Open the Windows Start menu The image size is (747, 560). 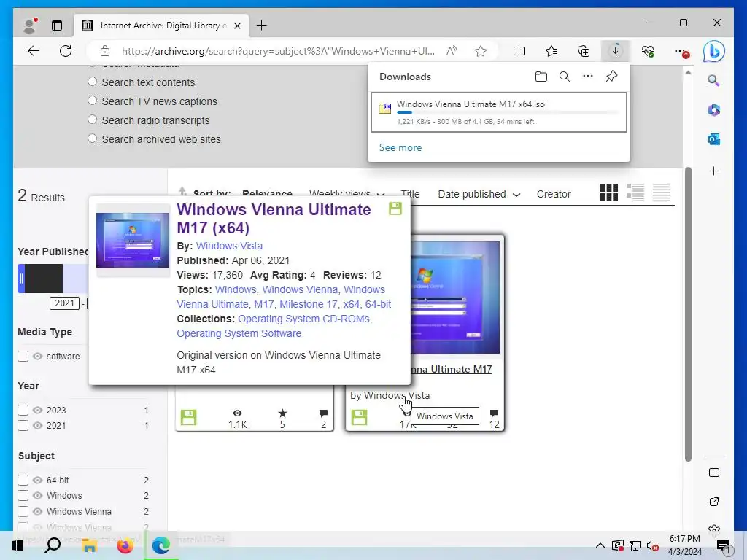point(18,545)
